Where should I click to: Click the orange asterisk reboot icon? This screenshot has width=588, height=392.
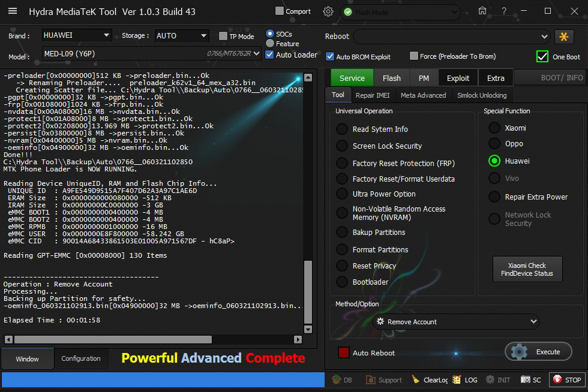(564, 37)
